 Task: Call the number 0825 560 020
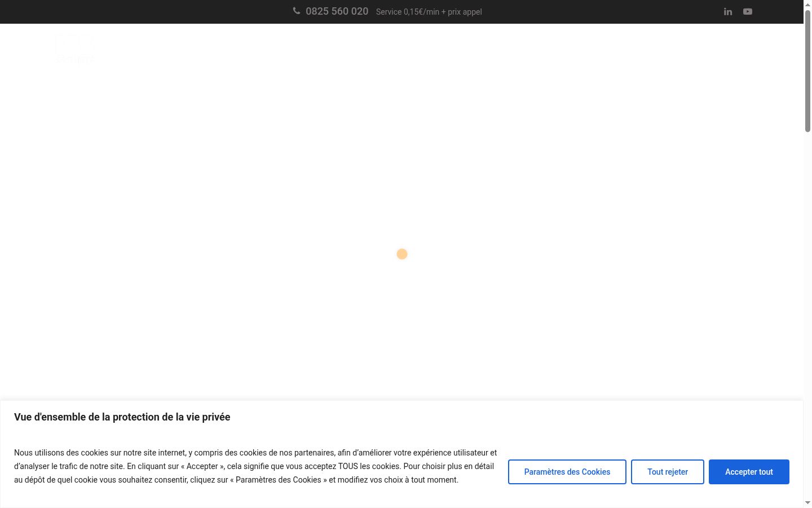pos(337,11)
